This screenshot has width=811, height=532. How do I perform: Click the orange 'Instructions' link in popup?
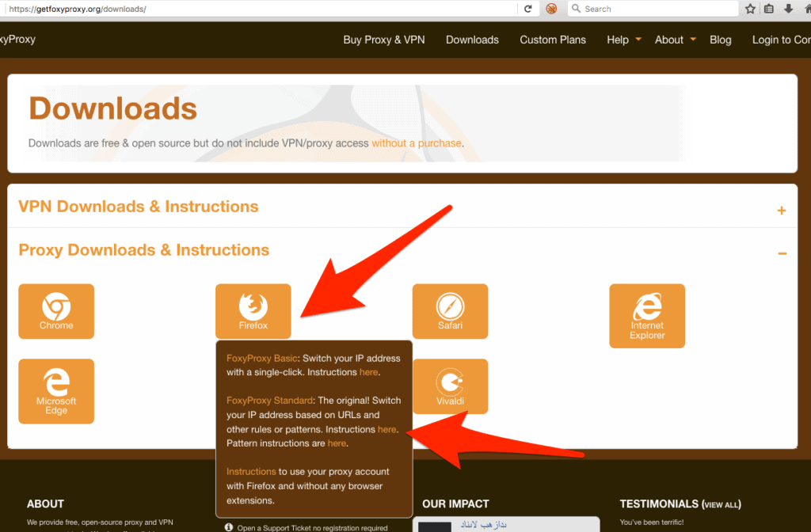tap(251, 472)
